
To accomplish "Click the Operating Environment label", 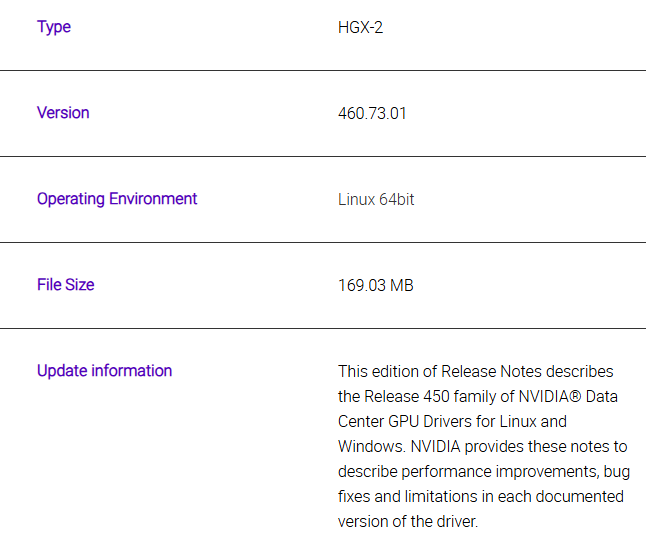I will [x=117, y=199].
